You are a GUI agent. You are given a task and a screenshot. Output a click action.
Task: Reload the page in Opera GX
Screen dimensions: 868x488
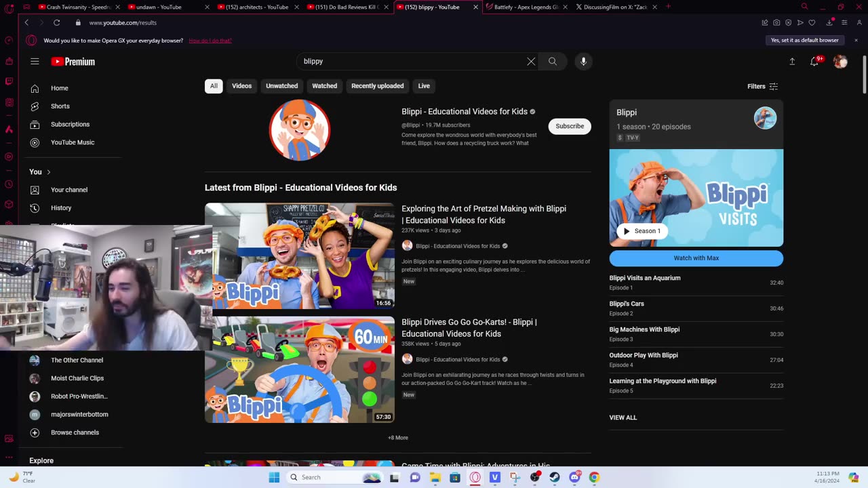pos(57,22)
